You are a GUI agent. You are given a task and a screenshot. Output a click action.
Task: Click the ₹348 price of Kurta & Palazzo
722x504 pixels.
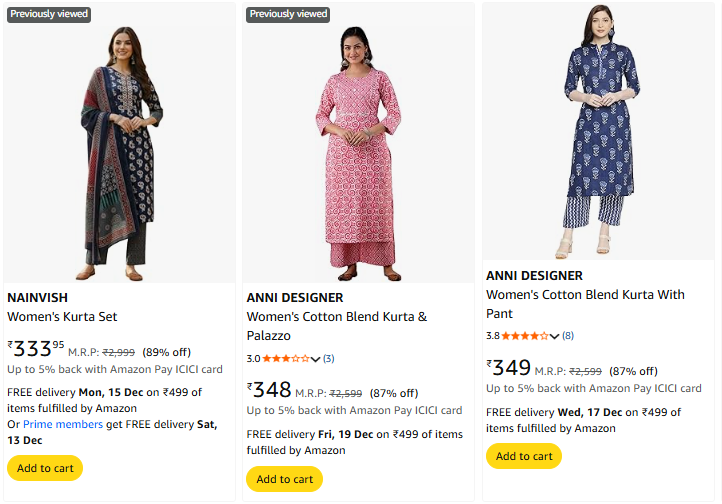tap(270, 390)
